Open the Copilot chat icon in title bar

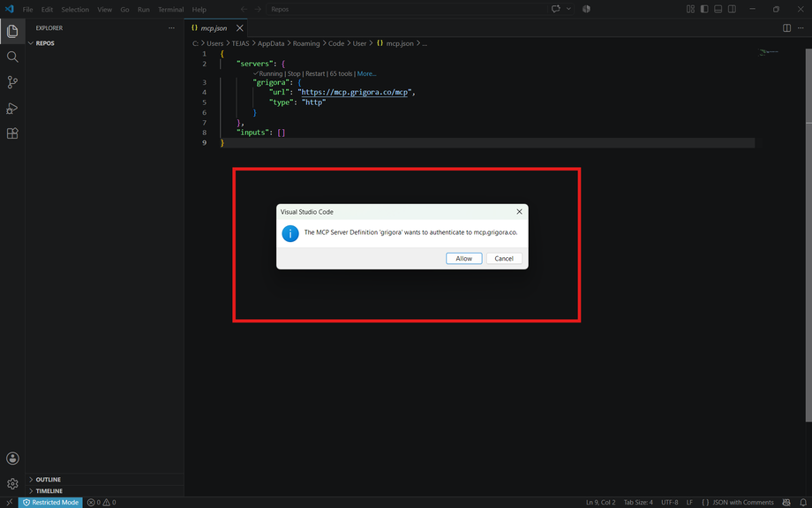click(x=556, y=9)
